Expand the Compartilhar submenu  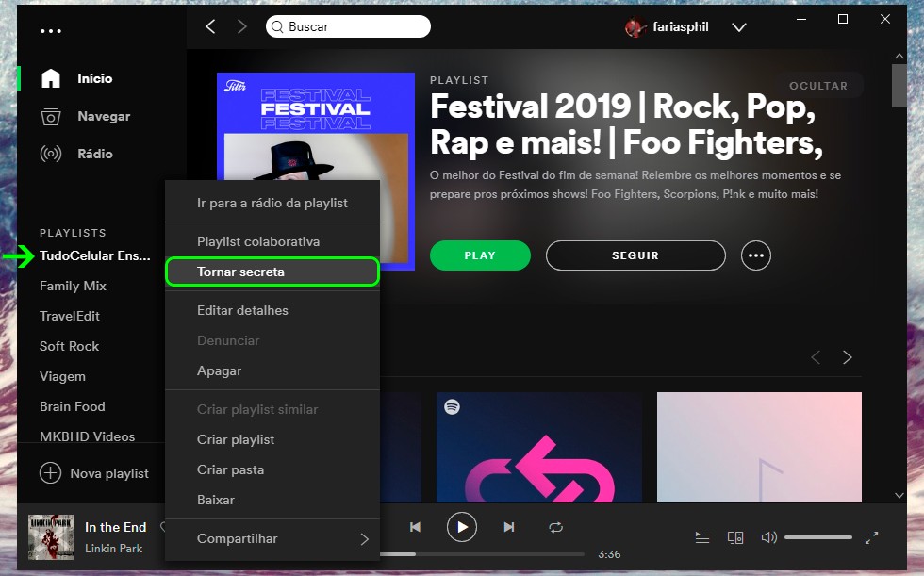tap(272, 538)
